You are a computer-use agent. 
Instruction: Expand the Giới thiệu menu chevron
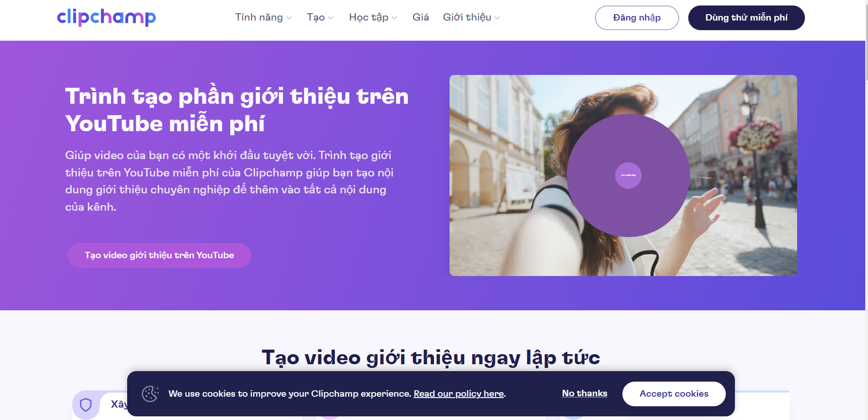click(x=497, y=18)
